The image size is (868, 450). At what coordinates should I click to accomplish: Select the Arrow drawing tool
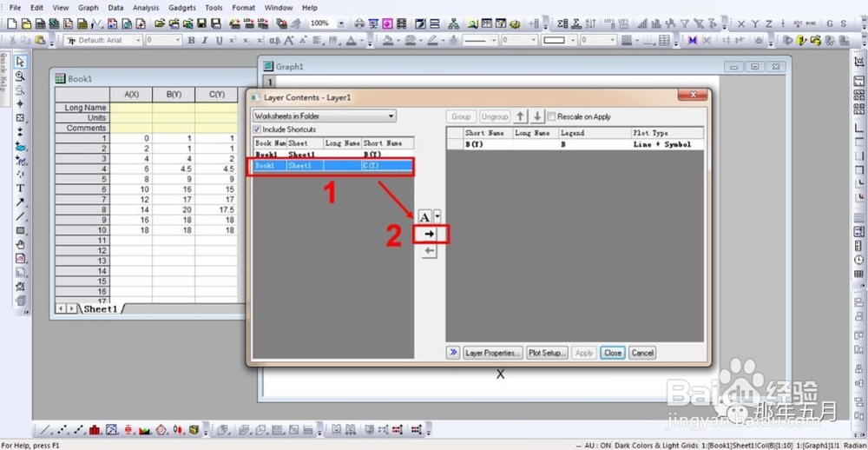(21, 202)
